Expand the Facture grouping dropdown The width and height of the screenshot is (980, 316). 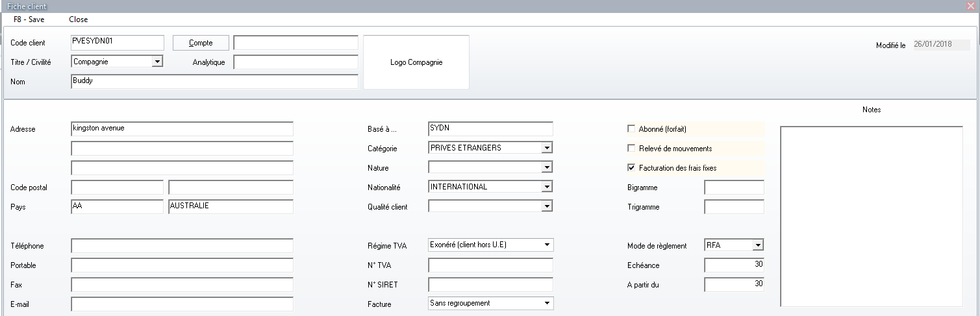pyautogui.click(x=547, y=303)
